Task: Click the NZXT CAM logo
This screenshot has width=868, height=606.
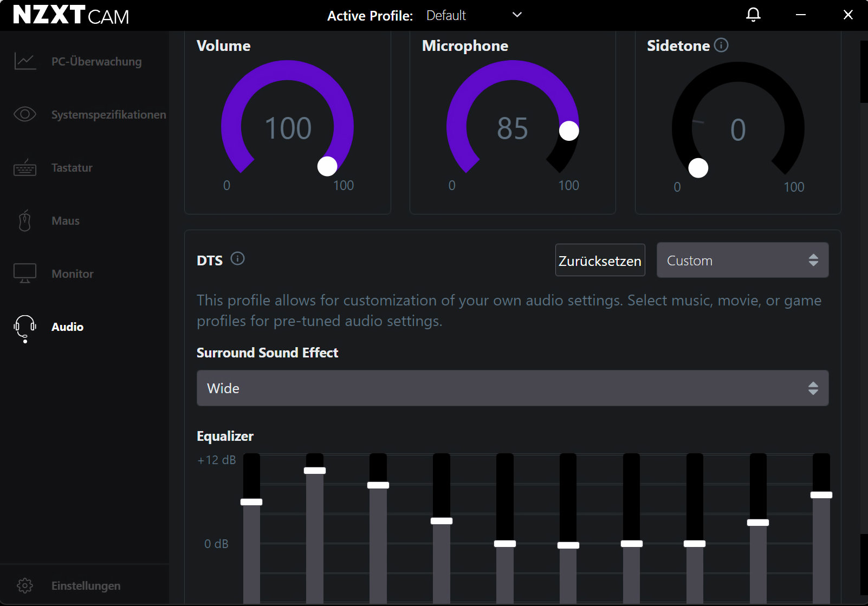Action: tap(71, 15)
